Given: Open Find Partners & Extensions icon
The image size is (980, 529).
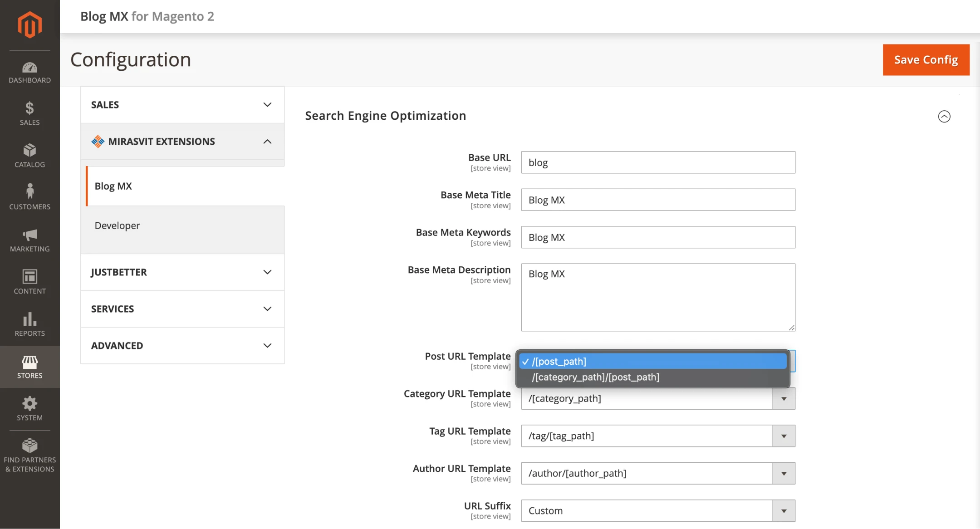Looking at the screenshot, I should point(29,455).
